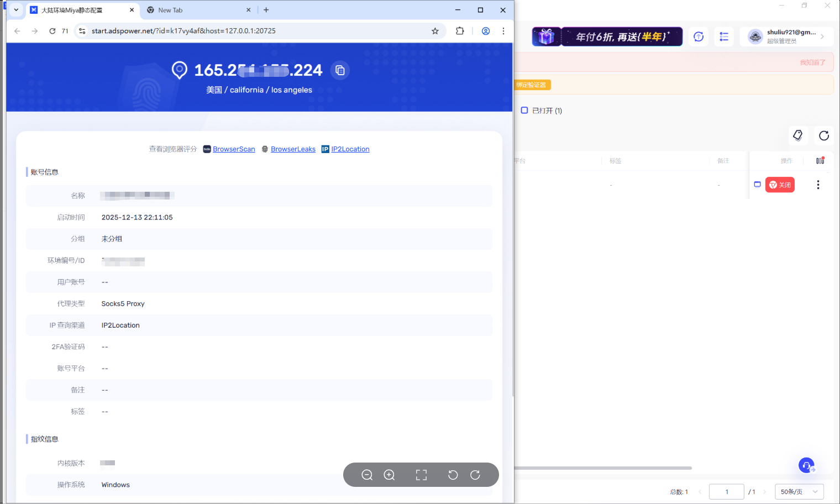This screenshot has height=504, width=840.
Task: Click the zoom in magnifier icon
Action: tap(389, 475)
